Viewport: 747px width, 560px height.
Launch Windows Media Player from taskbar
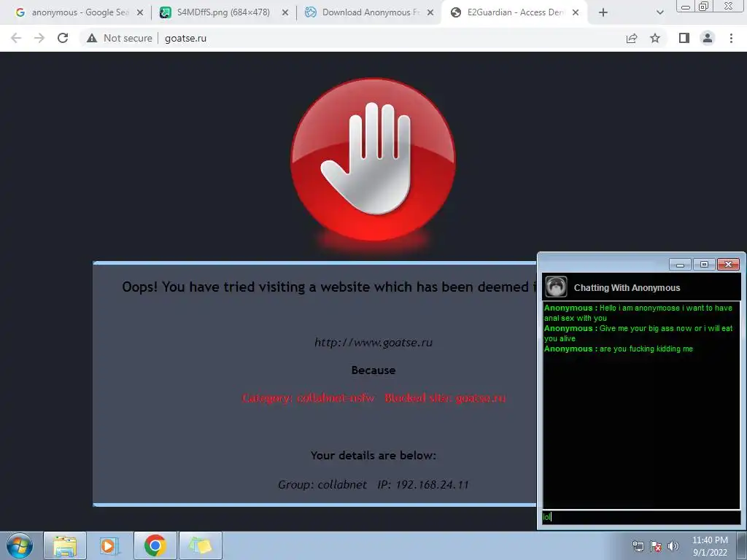click(x=109, y=545)
